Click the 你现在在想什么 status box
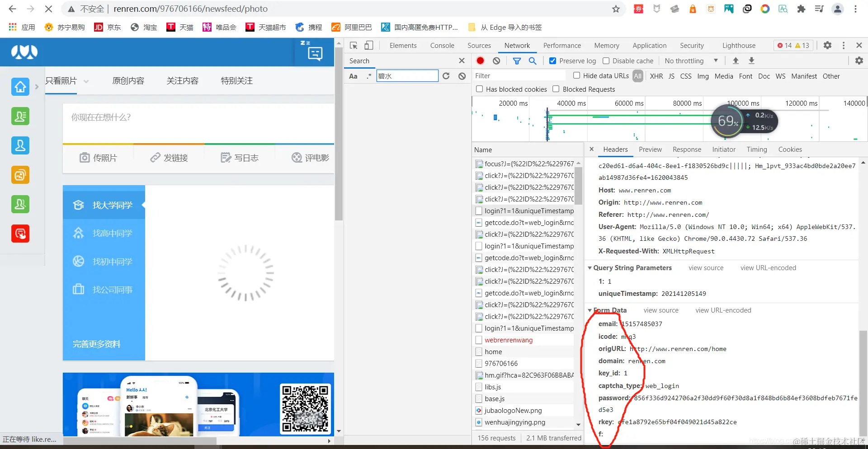Image resolution: width=868 pixels, height=449 pixels. click(x=198, y=123)
